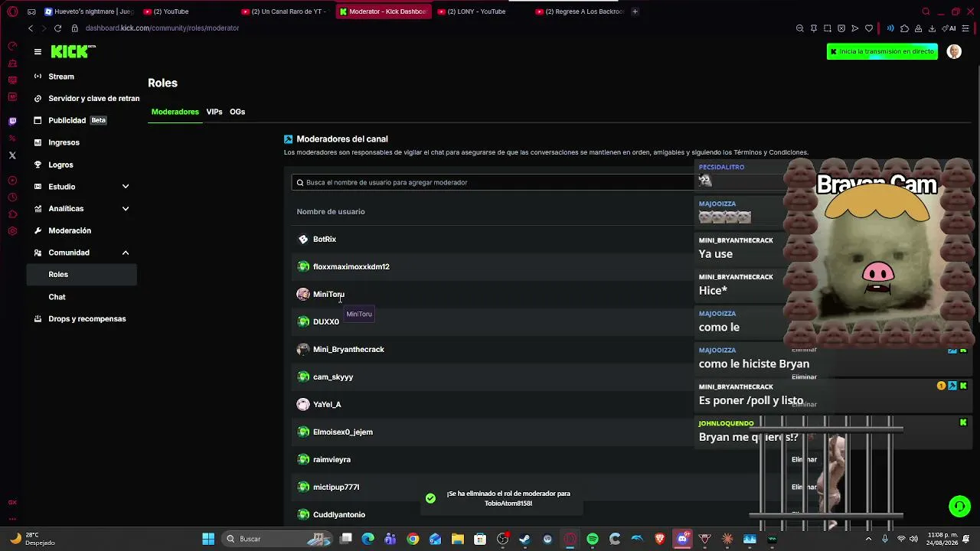Click the Opera GX logo menu

pyautogui.click(x=12, y=11)
